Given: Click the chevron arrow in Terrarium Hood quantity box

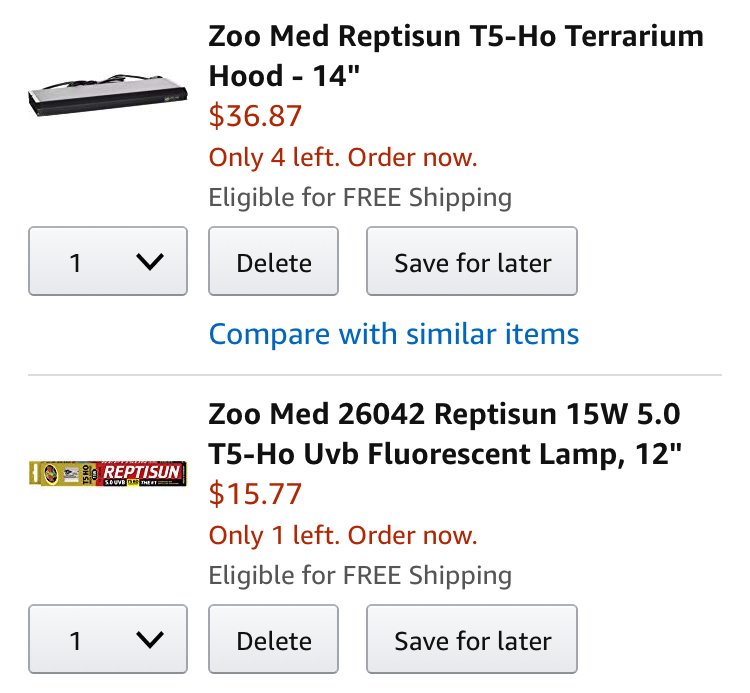Looking at the screenshot, I should point(149,262).
